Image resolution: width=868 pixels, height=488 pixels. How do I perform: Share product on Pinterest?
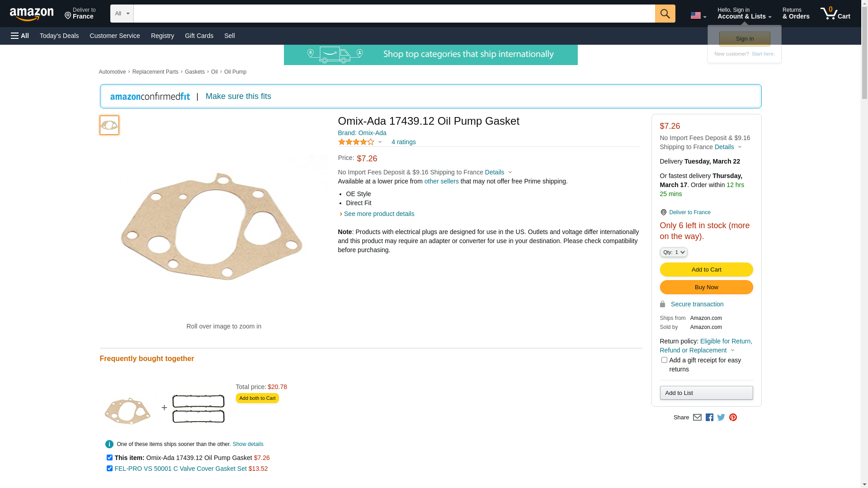click(733, 418)
